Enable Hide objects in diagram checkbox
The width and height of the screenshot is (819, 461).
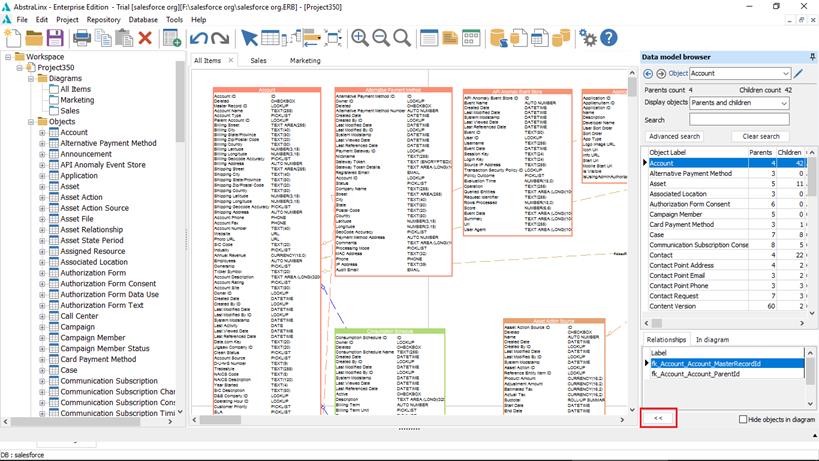click(x=743, y=419)
